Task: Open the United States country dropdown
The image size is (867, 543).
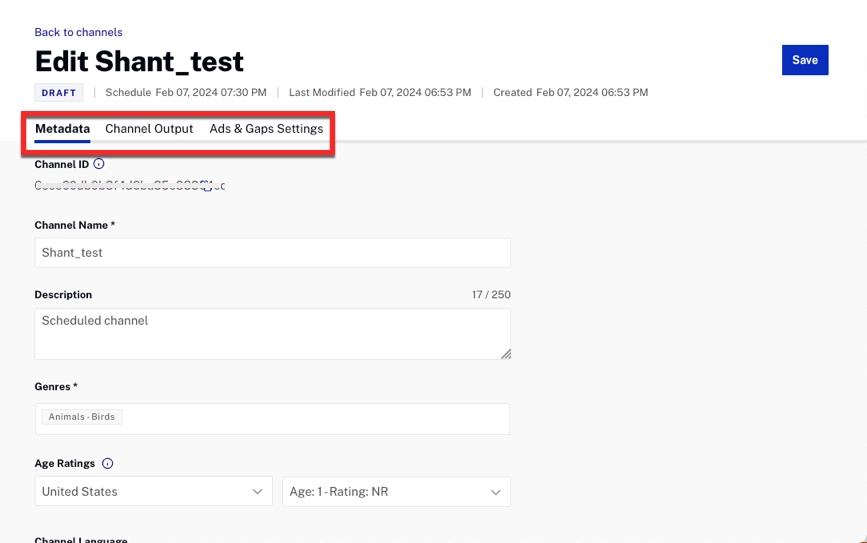Action: coord(153,492)
